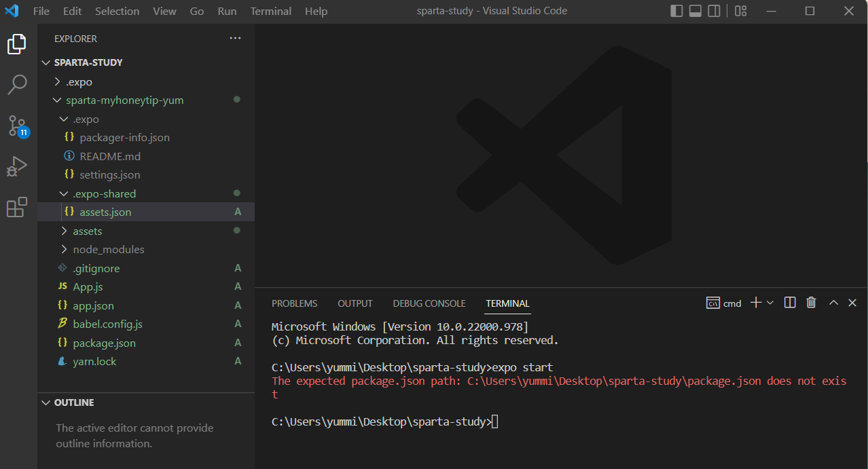868x469 pixels.
Task: Select assets.json file
Action: click(146, 212)
